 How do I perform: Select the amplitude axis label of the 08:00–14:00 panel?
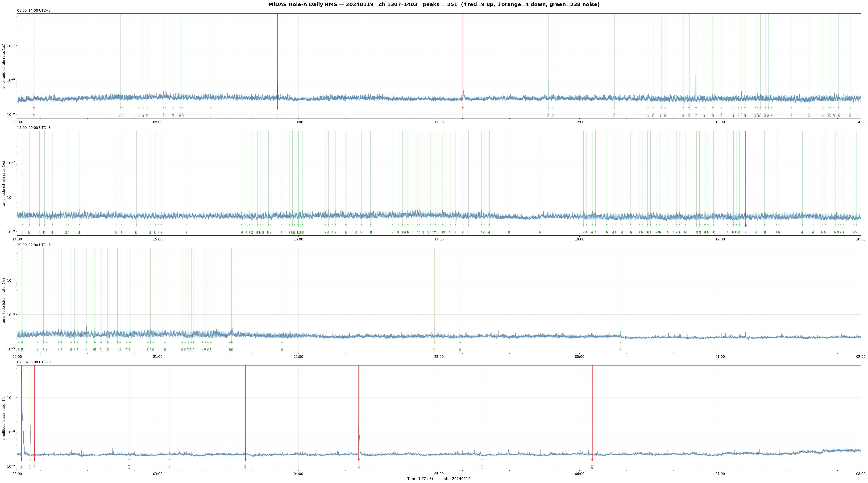click(x=4, y=66)
